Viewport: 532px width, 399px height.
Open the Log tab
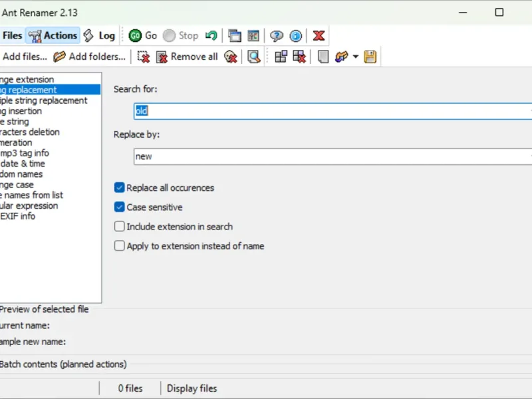(x=99, y=35)
